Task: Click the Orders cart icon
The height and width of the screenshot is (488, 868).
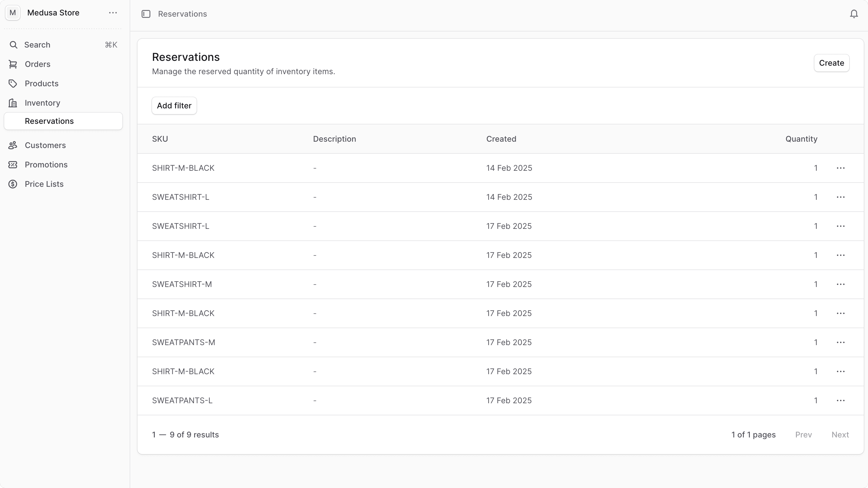Action: 13,64
